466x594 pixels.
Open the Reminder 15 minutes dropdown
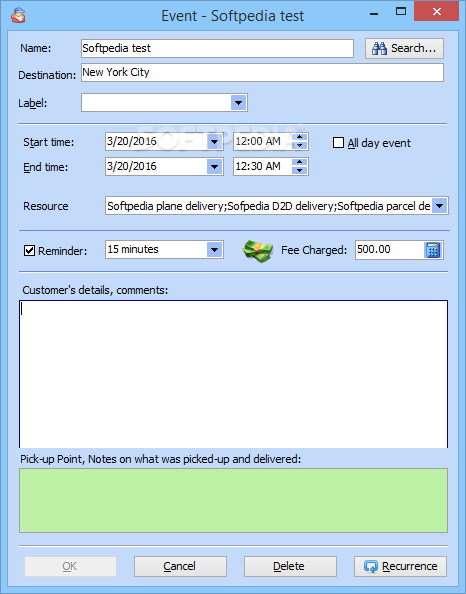[214, 250]
